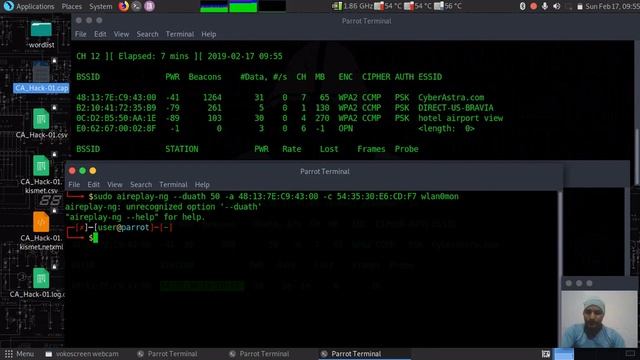Click the user@parrot prompt text
The width and height of the screenshot is (640, 360).
click(x=123, y=227)
